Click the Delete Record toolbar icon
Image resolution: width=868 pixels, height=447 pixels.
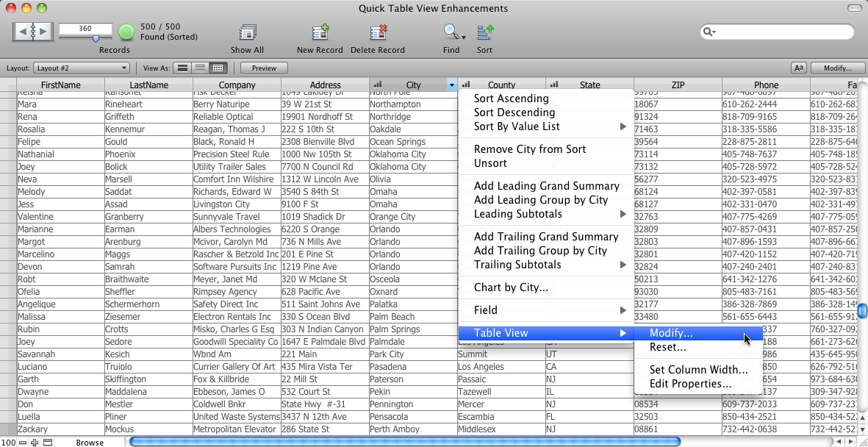tap(378, 33)
